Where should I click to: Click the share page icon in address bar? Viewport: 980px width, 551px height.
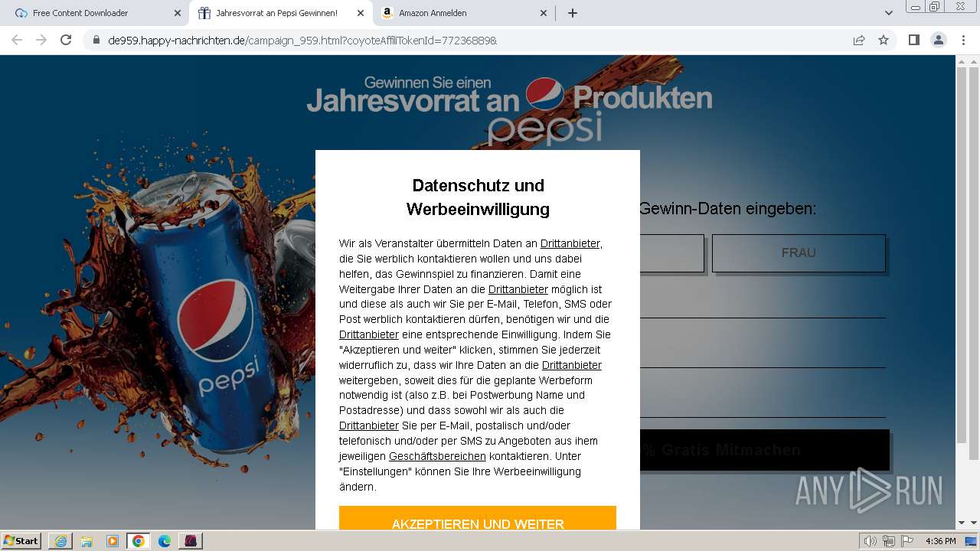(859, 40)
